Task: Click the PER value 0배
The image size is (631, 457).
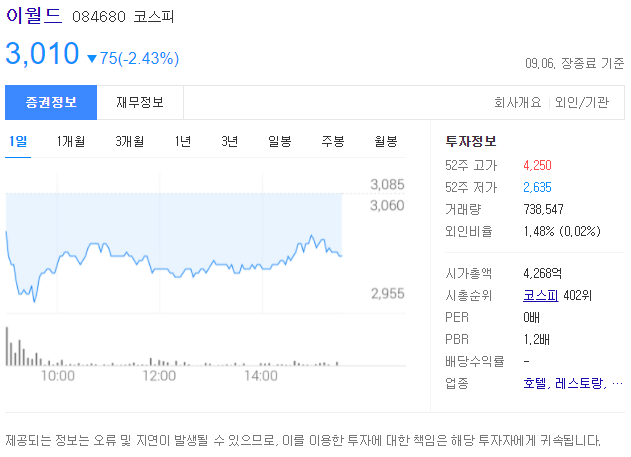Action: tap(531, 317)
